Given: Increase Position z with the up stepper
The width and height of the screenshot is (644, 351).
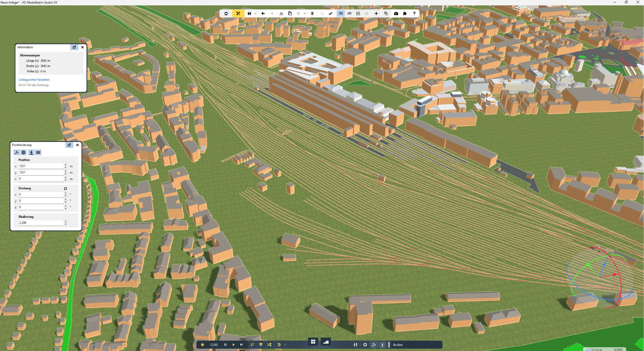Looking at the screenshot, I should point(66,178).
